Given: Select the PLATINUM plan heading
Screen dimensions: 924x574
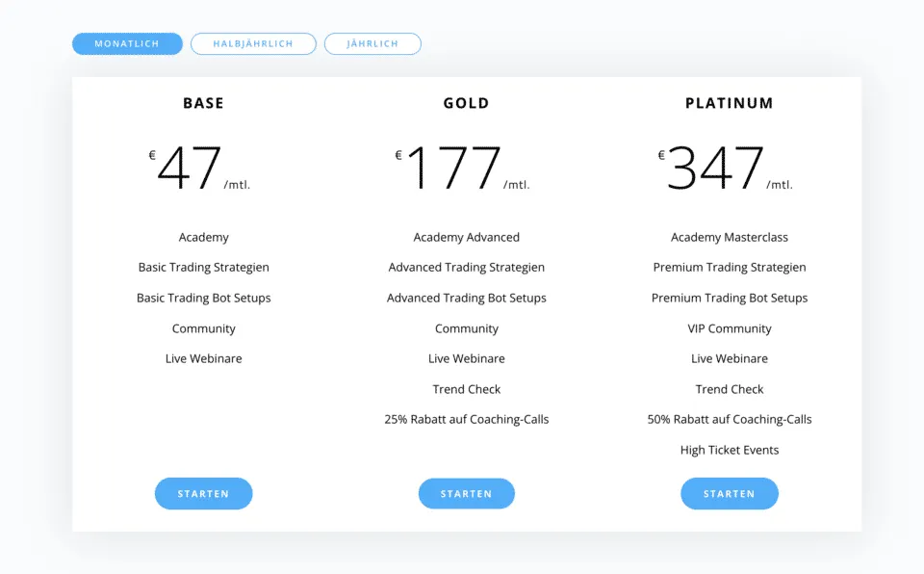Looking at the screenshot, I should 730,103.
